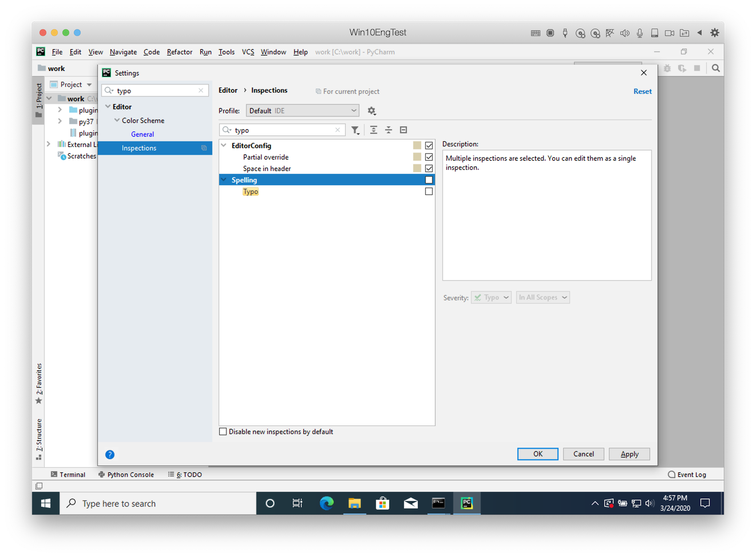Viewport: 756px width, 557px height.
Task: Click the Settings search field
Action: coord(155,90)
